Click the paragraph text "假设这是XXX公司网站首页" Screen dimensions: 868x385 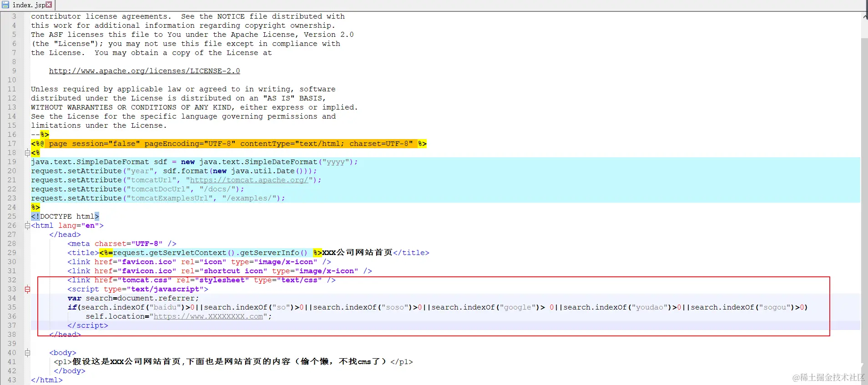click(x=126, y=362)
